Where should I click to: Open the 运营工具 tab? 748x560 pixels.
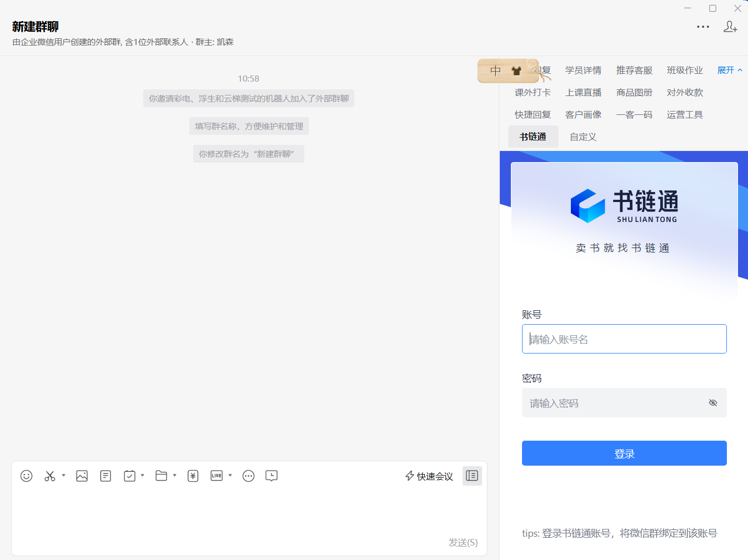tap(685, 114)
